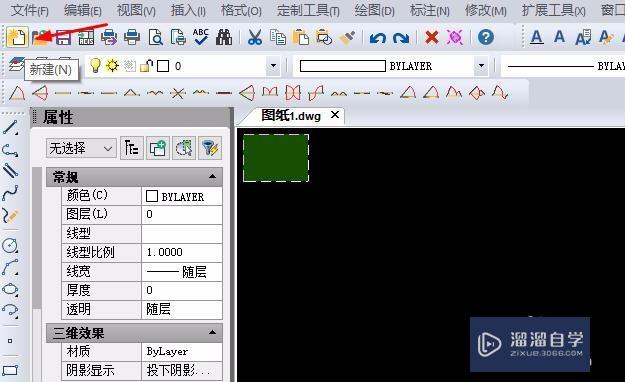Viewport: 625px width, 382px height.
Task: Click the 颜色(C) BYLAYER value
Action: [182, 196]
